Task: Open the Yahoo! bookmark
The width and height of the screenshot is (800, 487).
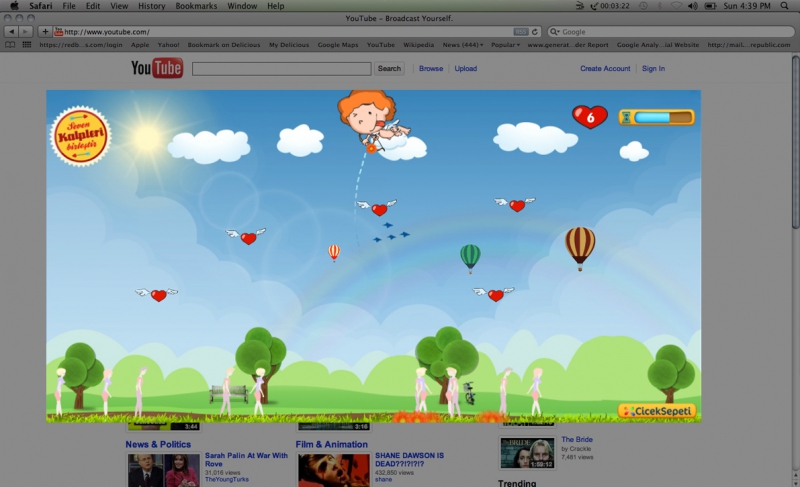Action: click(168, 45)
